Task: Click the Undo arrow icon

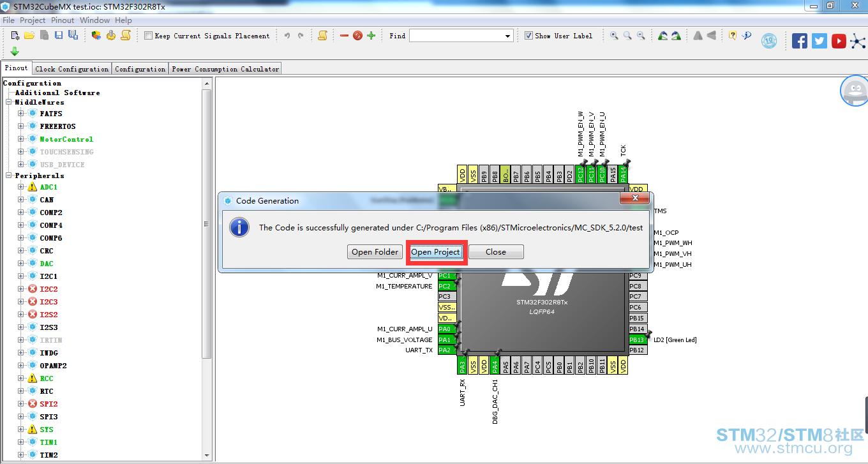Action: pos(287,36)
